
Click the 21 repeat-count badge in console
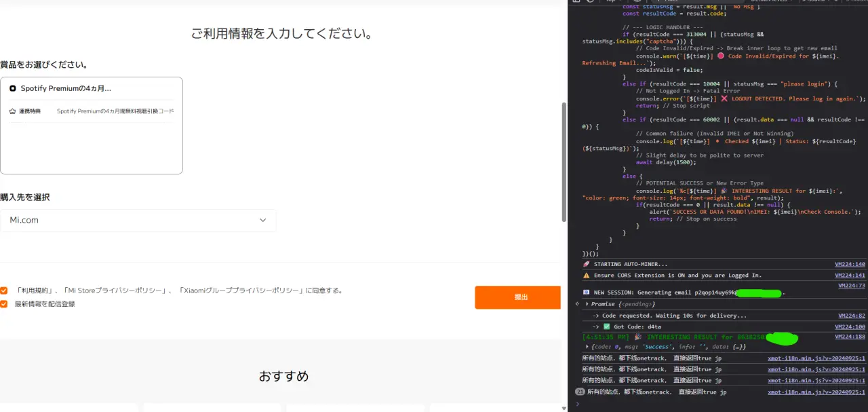click(580, 392)
